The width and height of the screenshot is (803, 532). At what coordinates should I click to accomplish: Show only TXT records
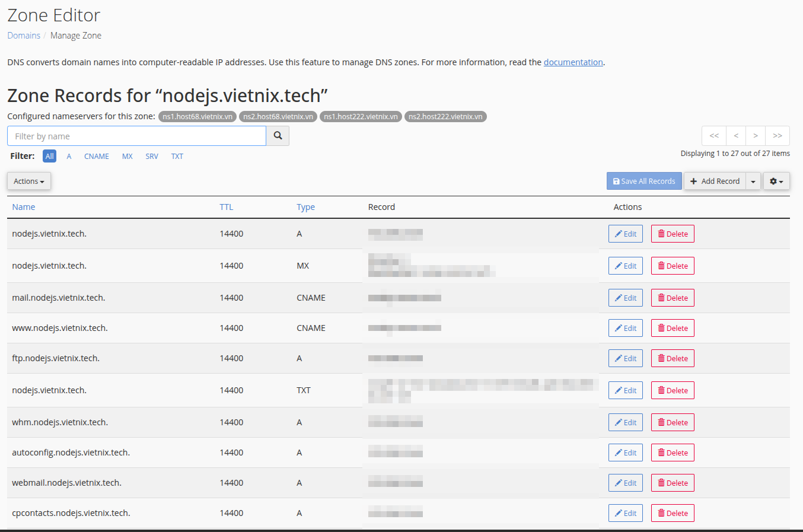point(177,157)
